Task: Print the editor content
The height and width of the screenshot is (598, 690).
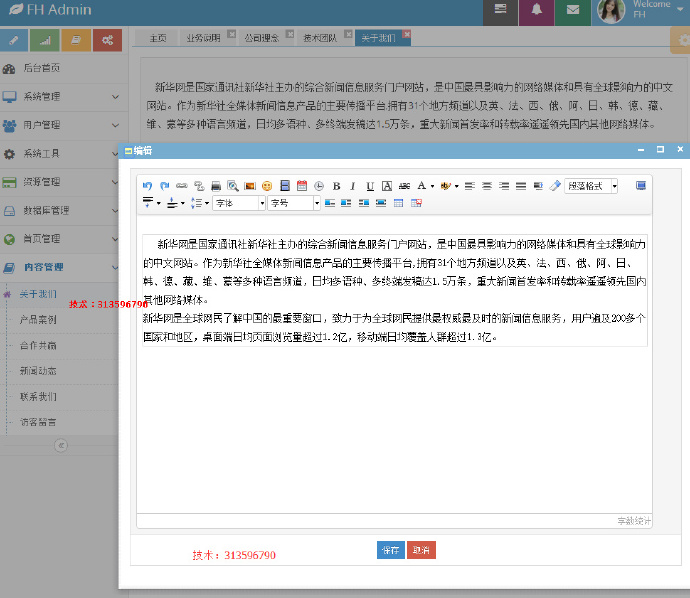Action: click(216, 186)
